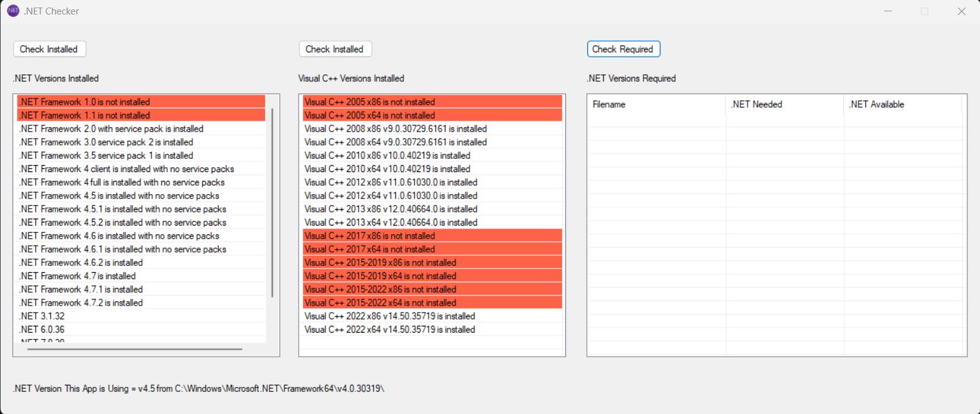The image size is (980, 414).
Task: Sort by the Filename column header
Action: (x=655, y=105)
